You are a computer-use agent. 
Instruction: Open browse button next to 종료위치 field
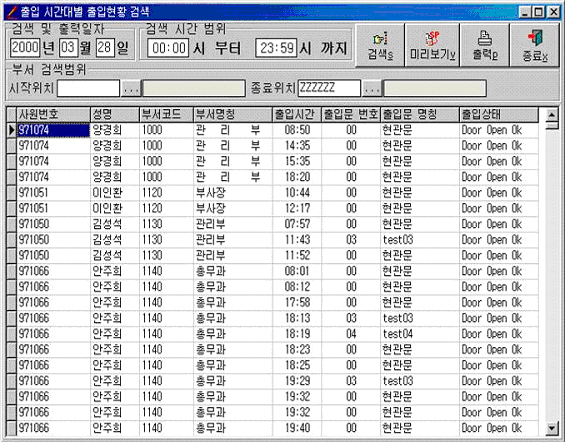click(x=372, y=88)
